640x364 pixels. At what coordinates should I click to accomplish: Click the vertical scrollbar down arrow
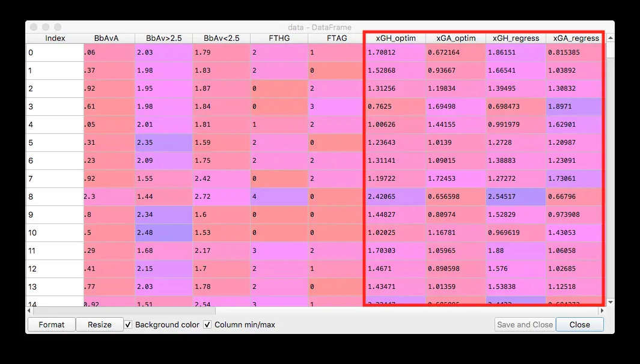610,302
